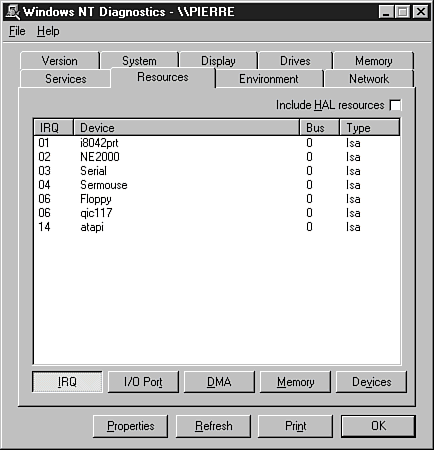Select the Network tab

[369, 79]
